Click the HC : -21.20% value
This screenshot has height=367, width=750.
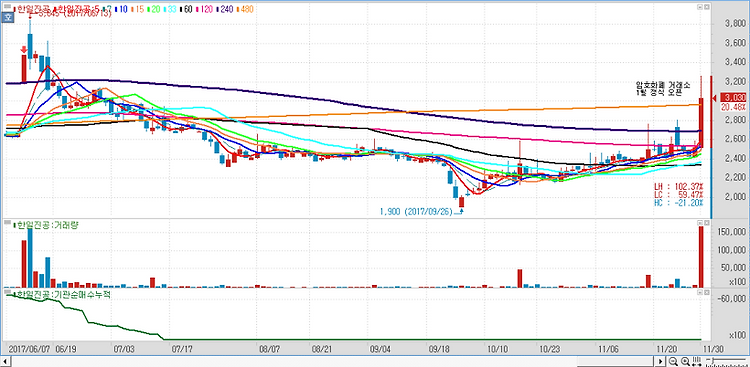coord(679,202)
